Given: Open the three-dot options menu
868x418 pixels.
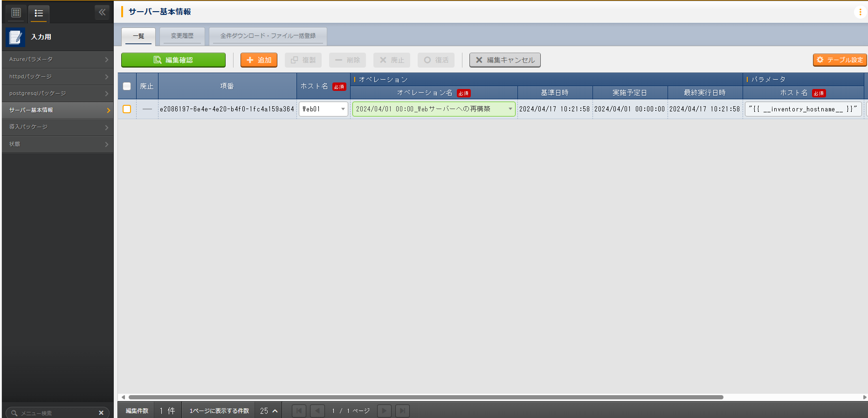Looking at the screenshot, I should pyautogui.click(x=860, y=12).
